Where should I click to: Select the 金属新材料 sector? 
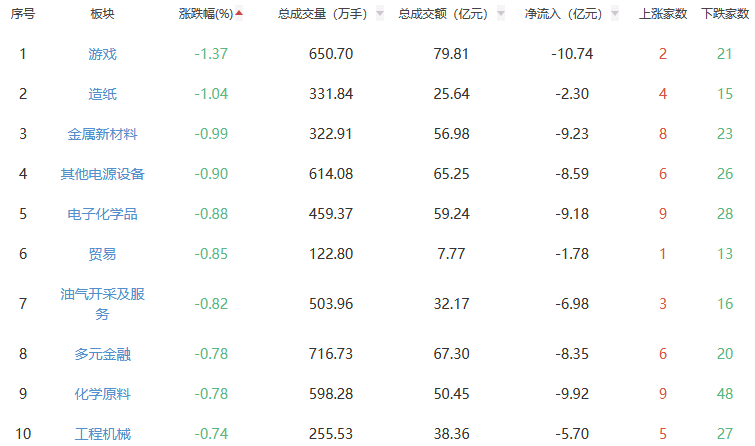[102, 134]
